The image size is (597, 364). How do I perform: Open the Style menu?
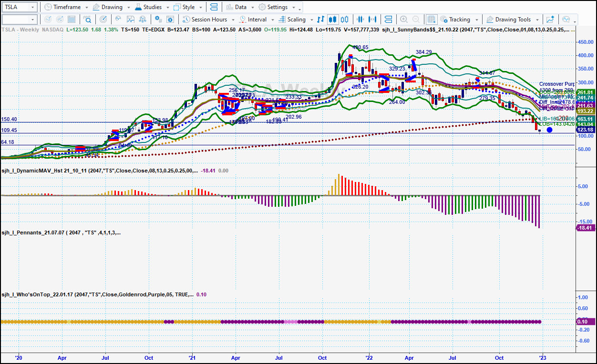click(184, 7)
